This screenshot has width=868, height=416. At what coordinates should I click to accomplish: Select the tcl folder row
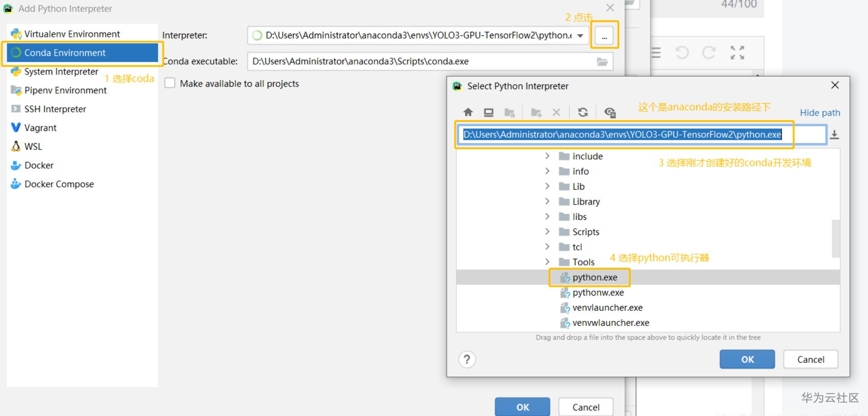coord(648,247)
